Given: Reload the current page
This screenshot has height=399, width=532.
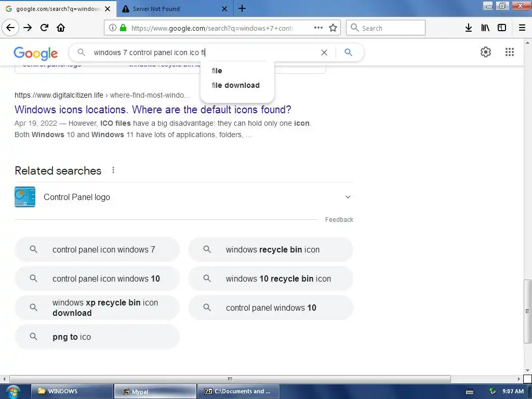Looking at the screenshot, I should click(x=44, y=28).
